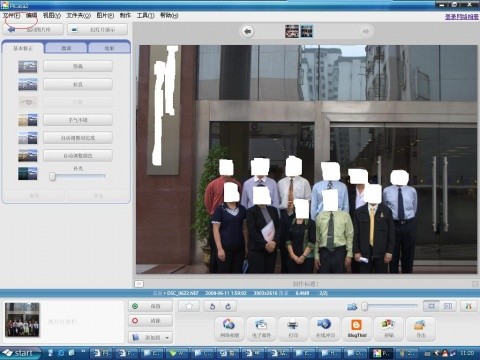Open the 添加到 add-to dropdown
The width and height of the screenshot is (480, 360).
[x=150, y=337]
